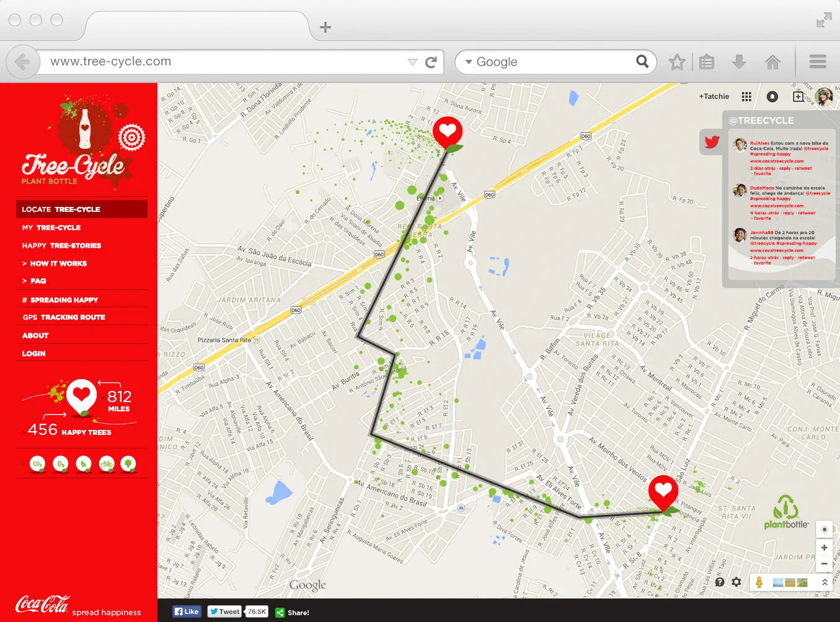The width and height of the screenshot is (840, 622).
Task: Click the plantbottle logo on the map
Action: pyautogui.click(x=786, y=512)
